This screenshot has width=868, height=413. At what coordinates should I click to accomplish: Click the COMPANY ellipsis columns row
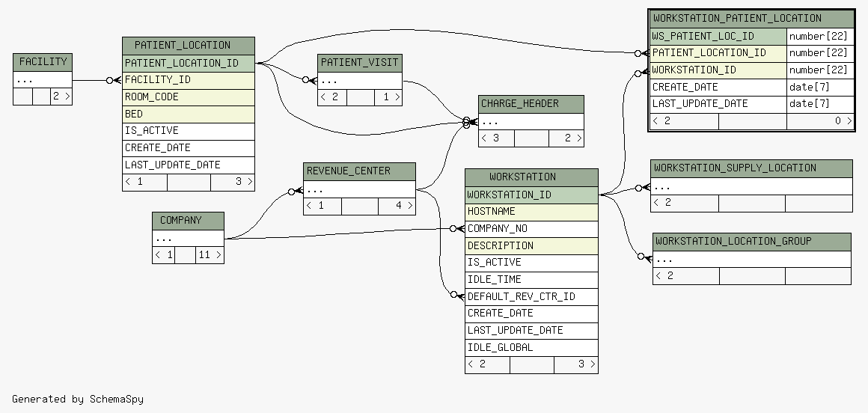[x=189, y=239]
